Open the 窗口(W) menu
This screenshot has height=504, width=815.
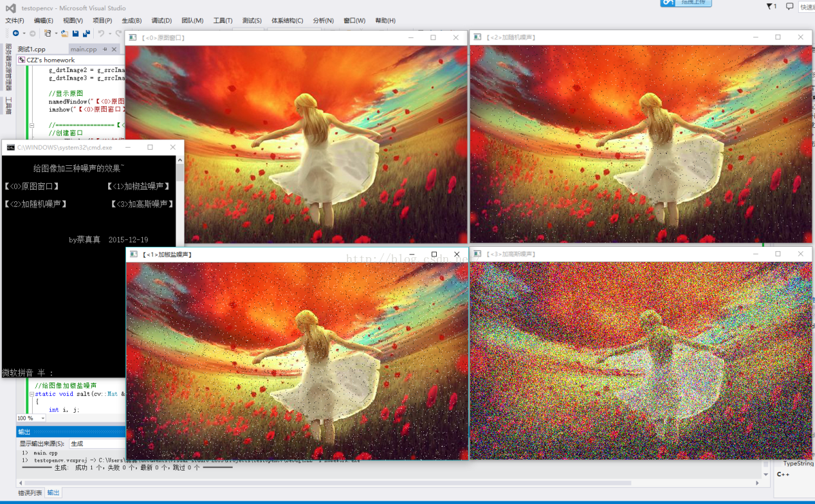(354, 21)
